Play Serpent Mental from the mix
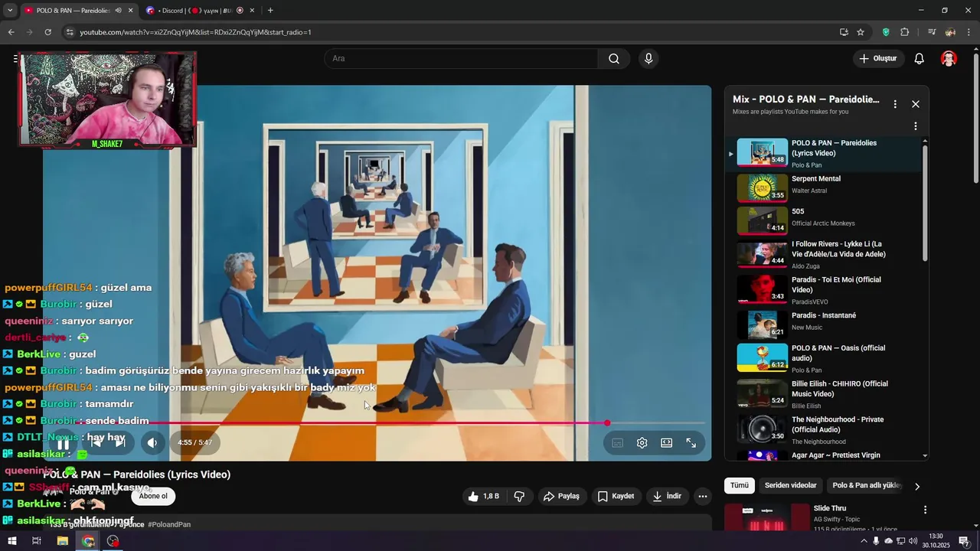 [823, 187]
